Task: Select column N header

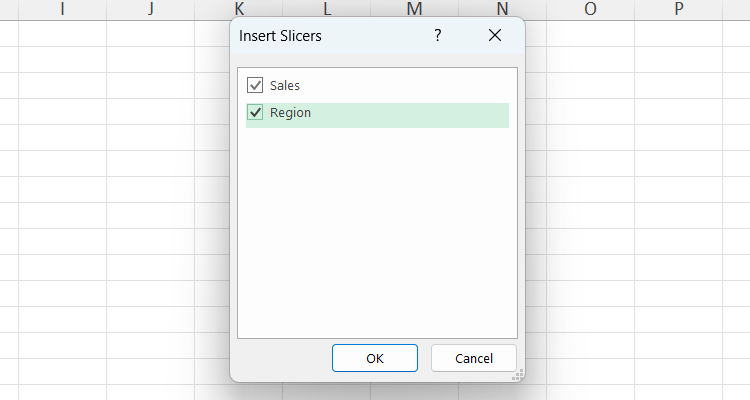Action: (x=502, y=9)
